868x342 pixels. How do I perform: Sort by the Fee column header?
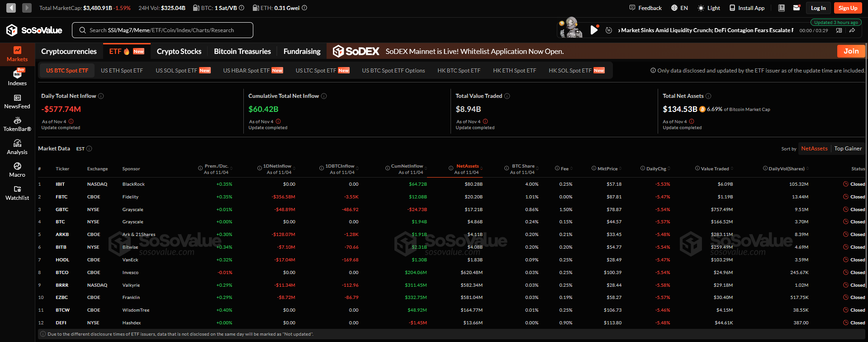pyautogui.click(x=564, y=169)
